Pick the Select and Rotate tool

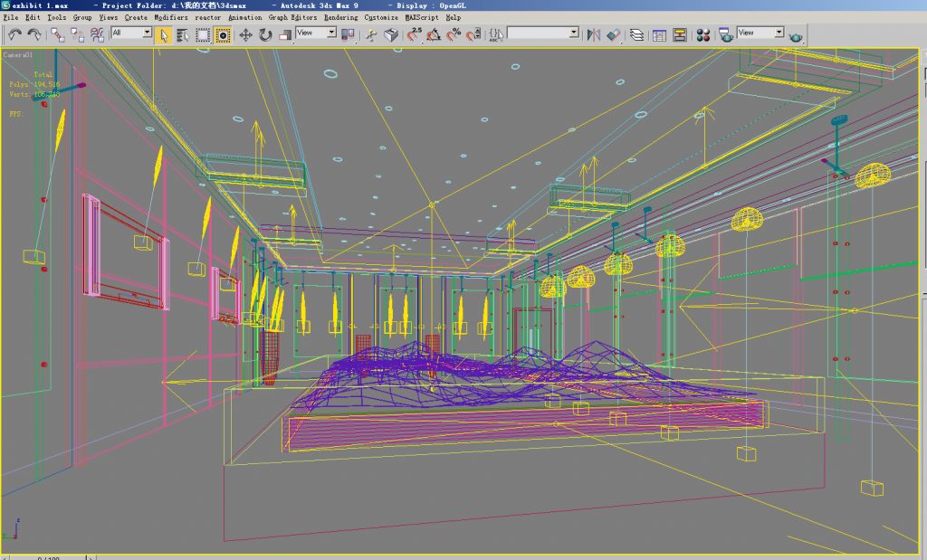pos(265,34)
